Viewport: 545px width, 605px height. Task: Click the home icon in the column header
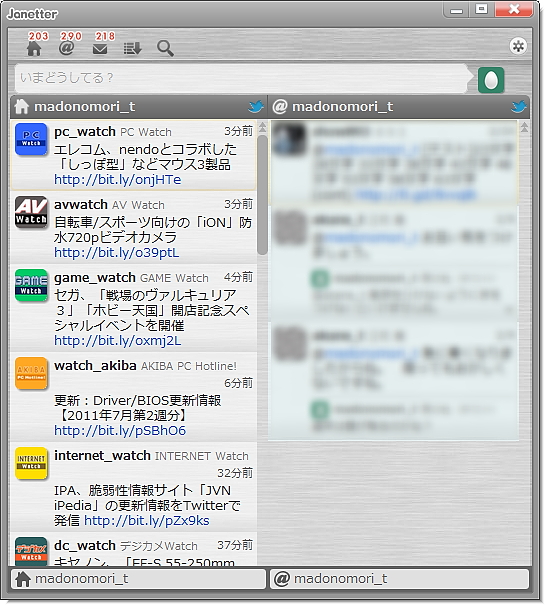(x=22, y=106)
